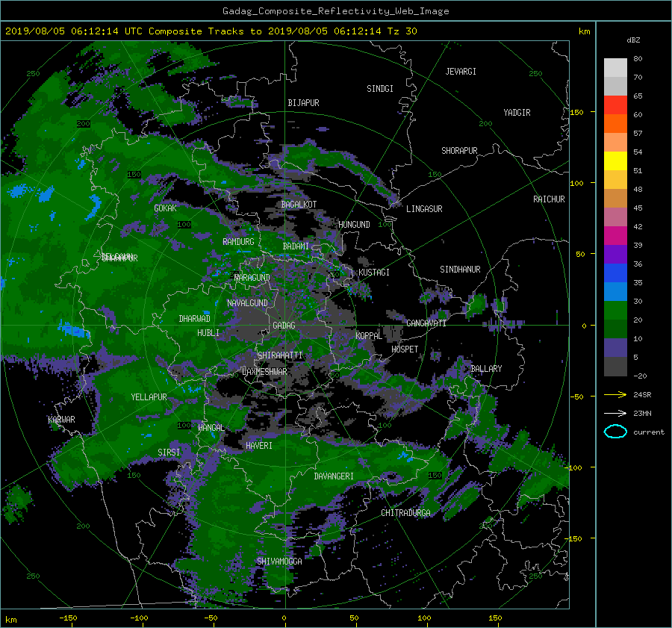Click the KUSTAGI city label
Viewport: 672px width, 628px height.
[x=374, y=273]
